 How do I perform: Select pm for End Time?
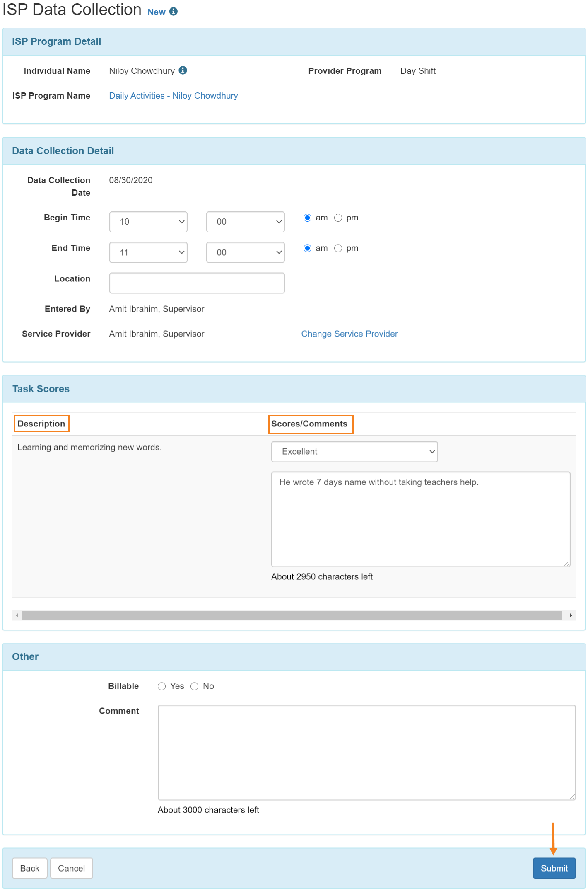tap(338, 248)
